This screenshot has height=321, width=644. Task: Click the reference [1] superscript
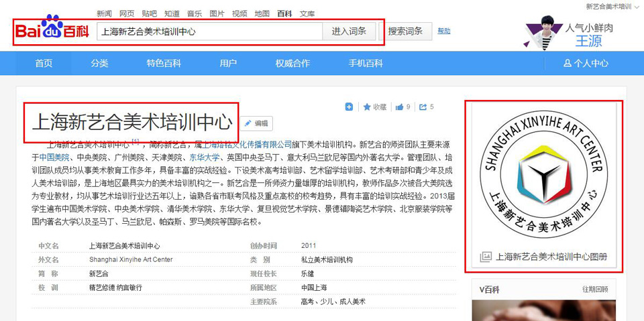pyautogui.click(x=136, y=141)
